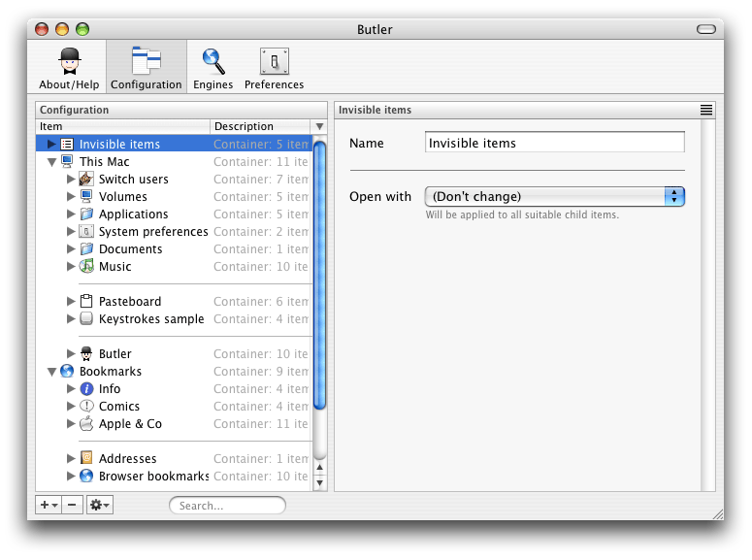This screenshot has width=752, height=560.
Task: Open the 'Open with' dropdown
Action: (555, 197)
